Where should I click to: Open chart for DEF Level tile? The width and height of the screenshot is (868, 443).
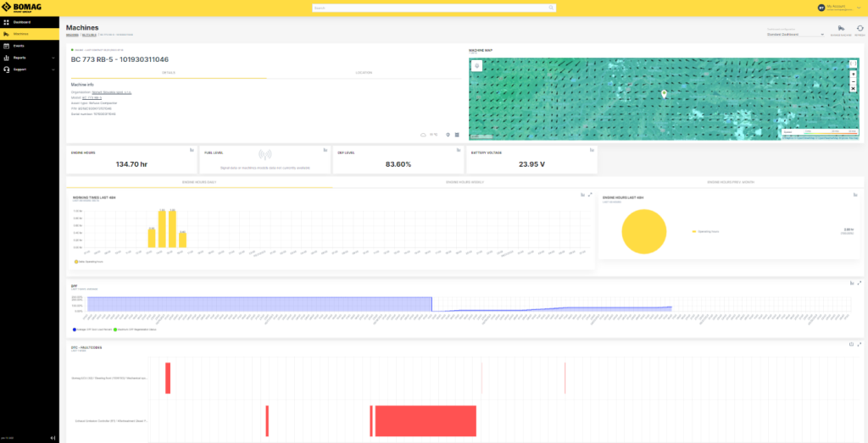[459, 150]
